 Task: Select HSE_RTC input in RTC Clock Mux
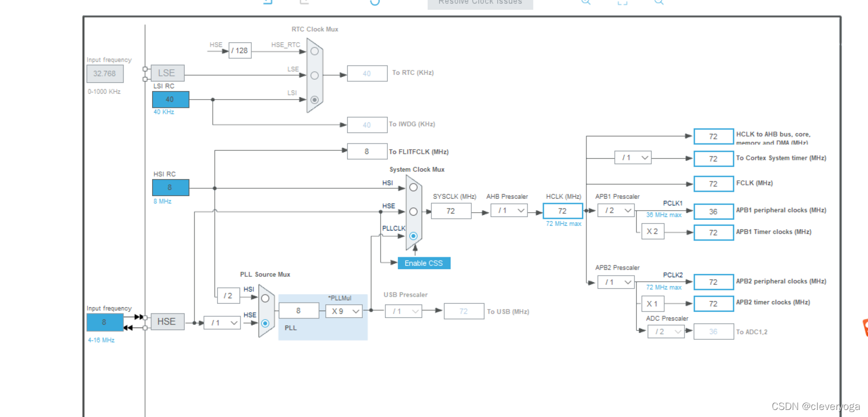click(314, 51)
